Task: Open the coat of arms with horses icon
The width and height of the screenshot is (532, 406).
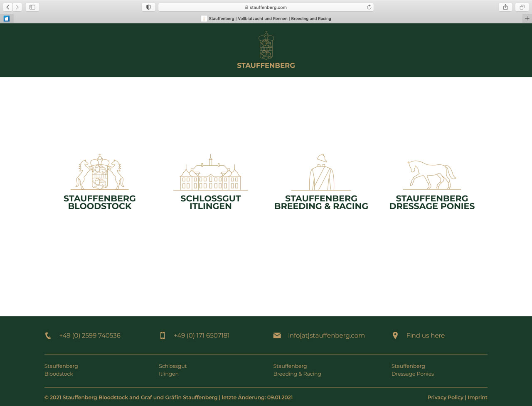Action: coord(100,172)
